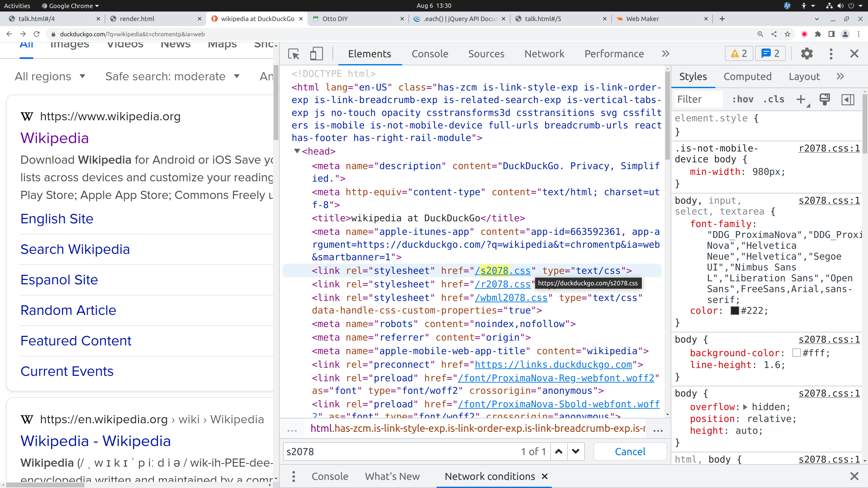Open the DevTools three-dot customize menu

pos(831,54)
